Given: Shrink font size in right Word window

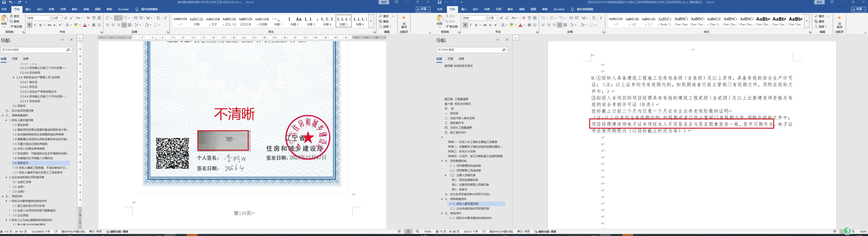Looking at the screenshot, I should click(x=507, y=18).
